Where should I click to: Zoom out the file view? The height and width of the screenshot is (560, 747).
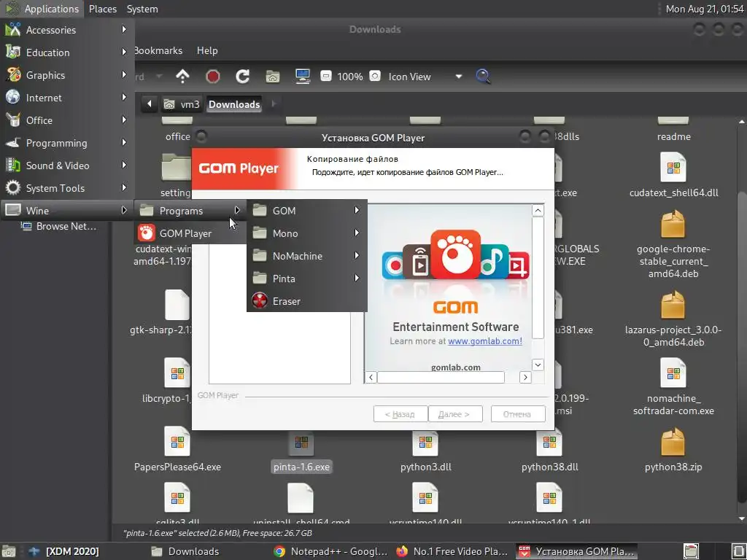click(326, 76)
